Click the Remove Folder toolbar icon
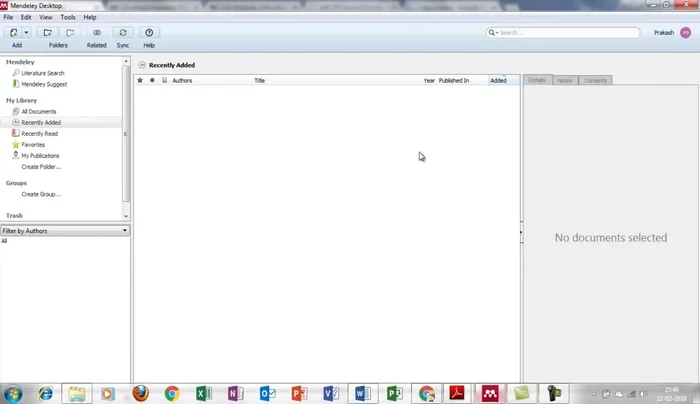This screenshot has height=404, width=700. click(70, 33)
